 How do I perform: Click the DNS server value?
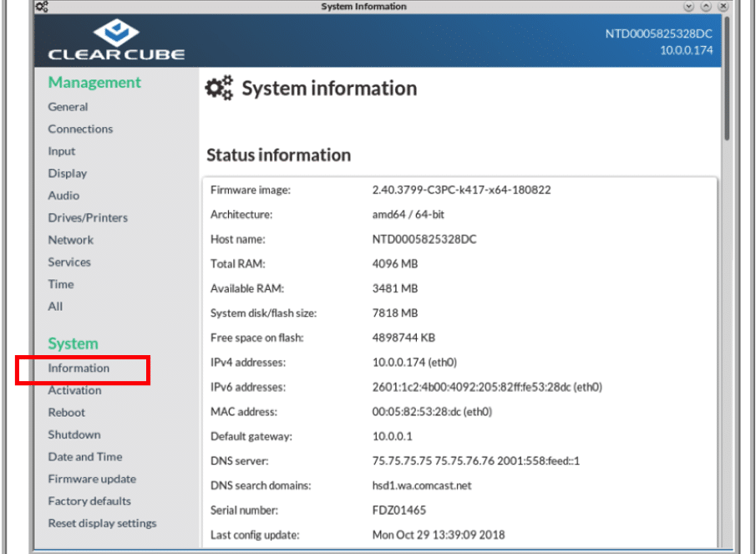[476, 461]
